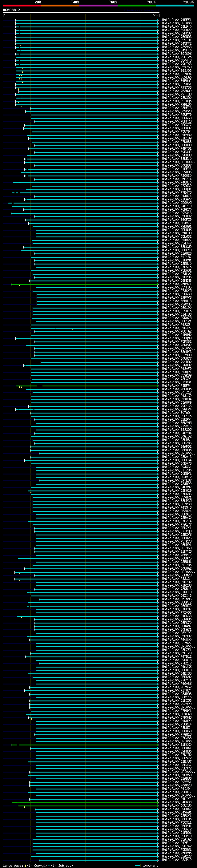197x868 pixels.
Task: Select the UniRef100_P37527 label
Action: click(176, 643)
